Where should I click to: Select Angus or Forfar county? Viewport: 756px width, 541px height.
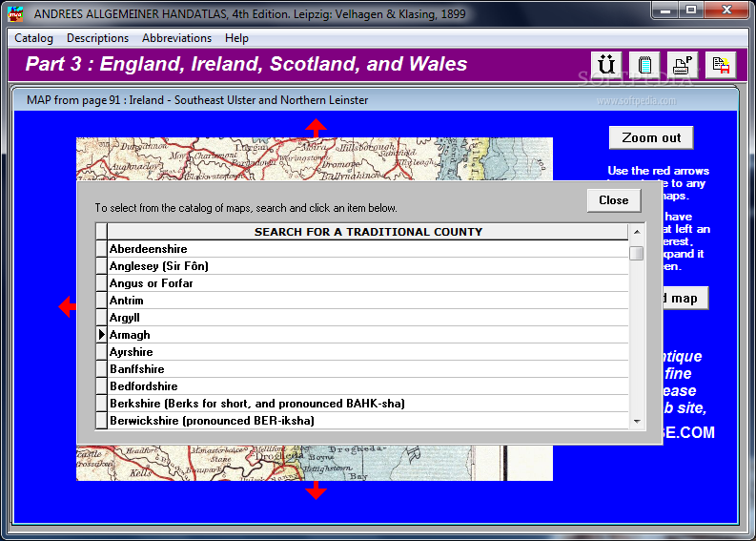point(368,283)
